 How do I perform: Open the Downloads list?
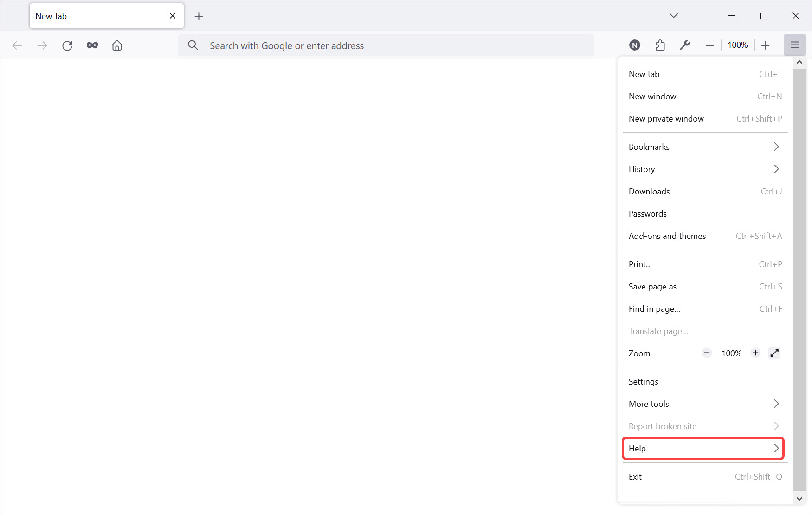[649, 191]
